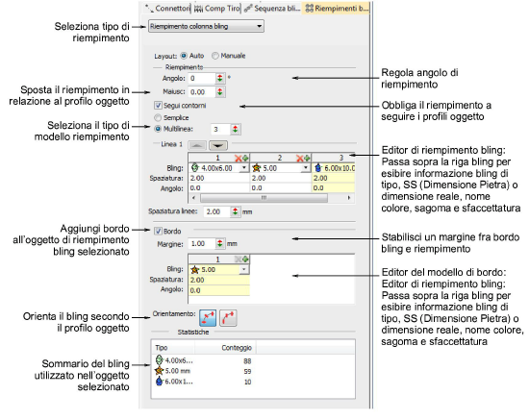Click the Riempimenti bling tab icon
The image size is (529, 420).
[309, 8]
